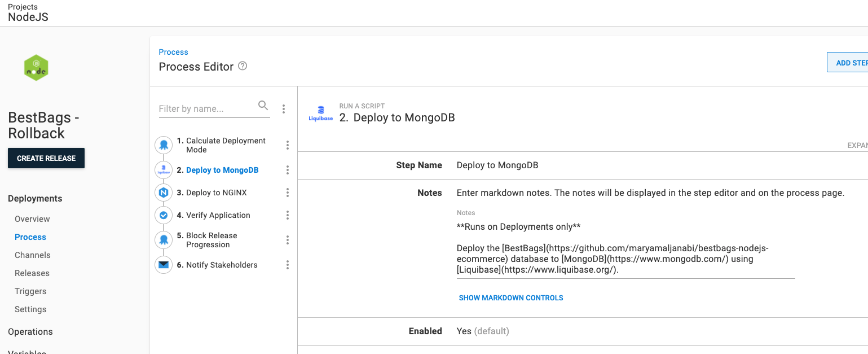Open the Channels section in sidebar
The image size is (868, 354).
33,255
